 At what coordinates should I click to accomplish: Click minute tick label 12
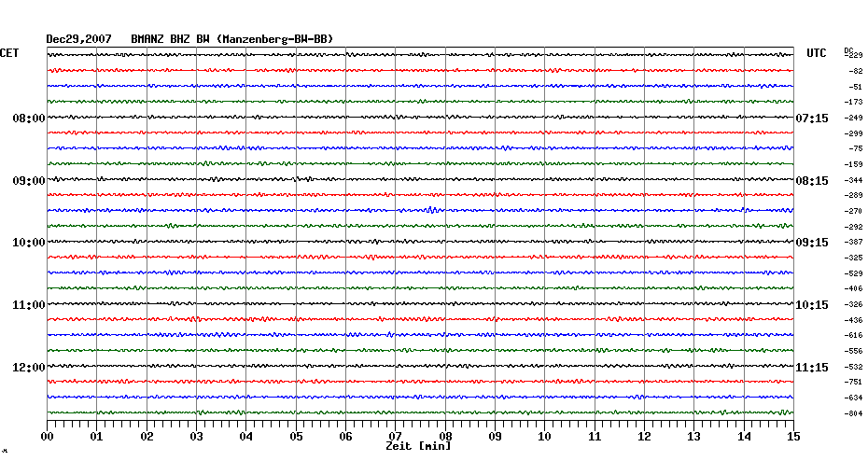644,437
